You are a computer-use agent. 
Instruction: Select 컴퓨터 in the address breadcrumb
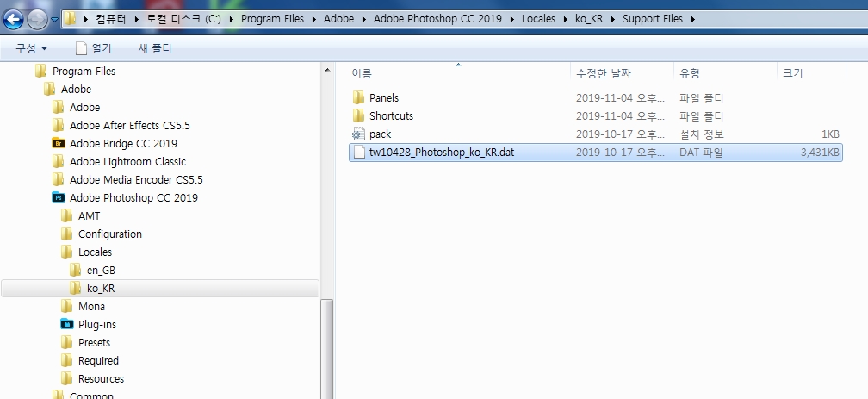(x=111, y=19)
